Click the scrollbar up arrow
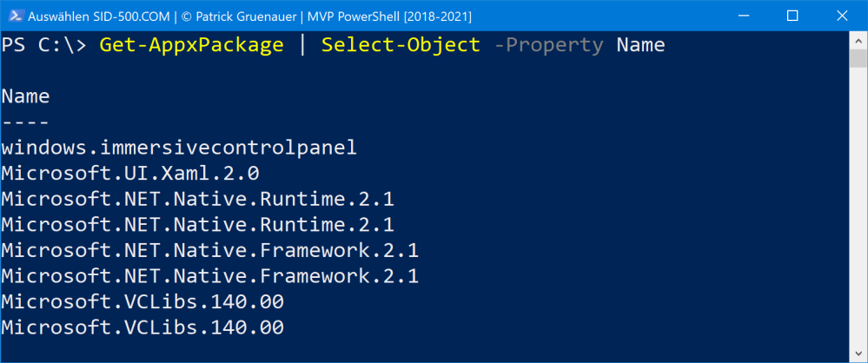 (x=858, y=42)
